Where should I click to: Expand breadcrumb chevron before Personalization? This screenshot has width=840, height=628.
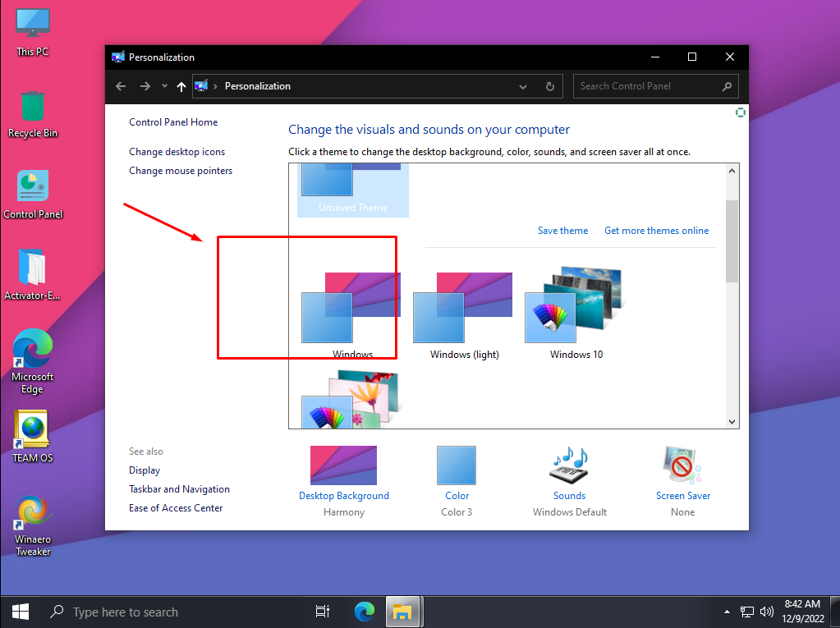(215, 86)
